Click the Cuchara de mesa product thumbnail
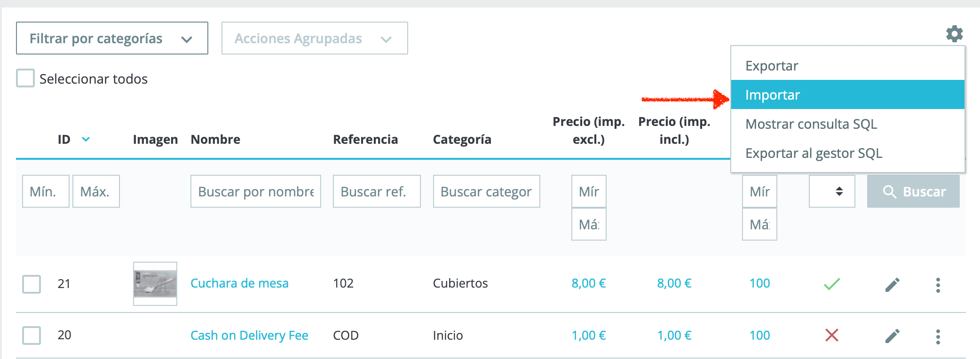Screen dimensions: 980x359 tap(155, 284)
